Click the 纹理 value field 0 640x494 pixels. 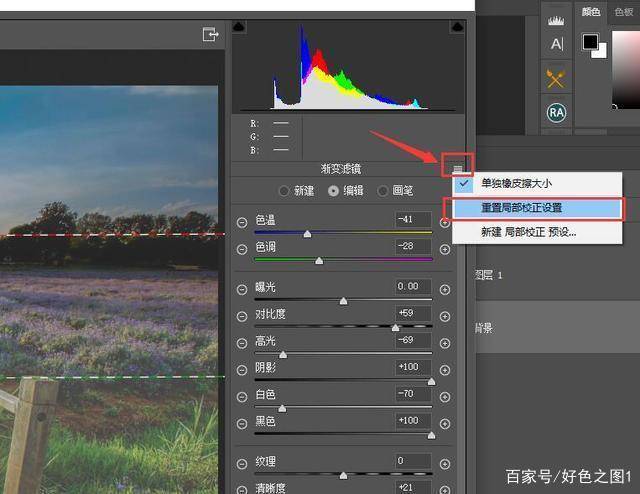[413, 461]
